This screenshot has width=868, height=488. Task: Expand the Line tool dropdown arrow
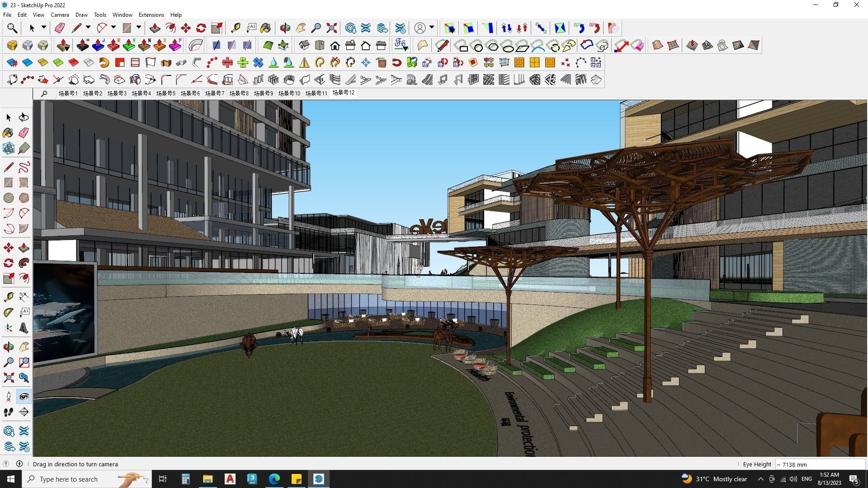click(88, 28)
